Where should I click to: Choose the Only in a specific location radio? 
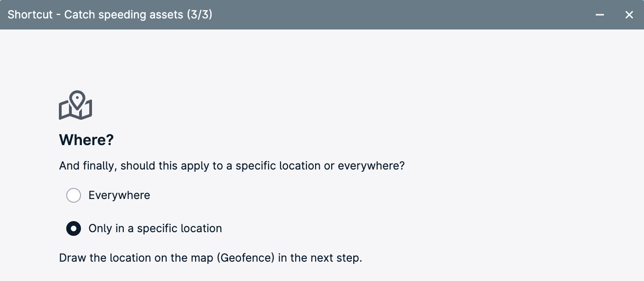(x=74, y=228)
